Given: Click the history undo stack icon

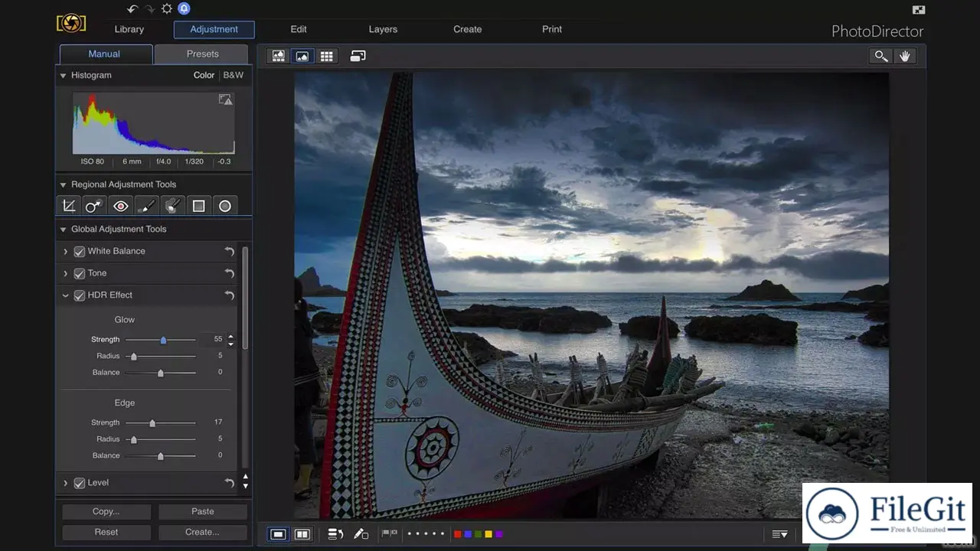Looking at the screenshot, I should (335, 534).
